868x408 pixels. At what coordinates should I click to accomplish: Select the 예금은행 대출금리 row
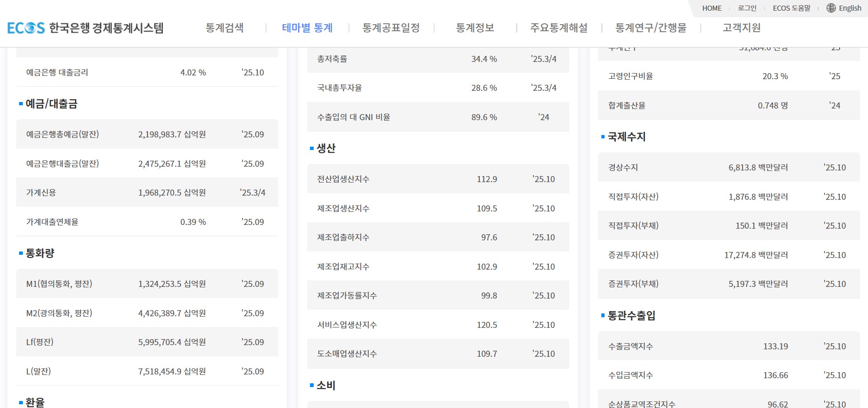(x=147, y=72)
